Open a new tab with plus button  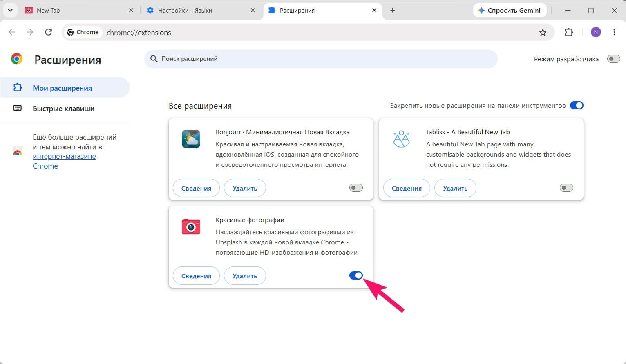393,10
